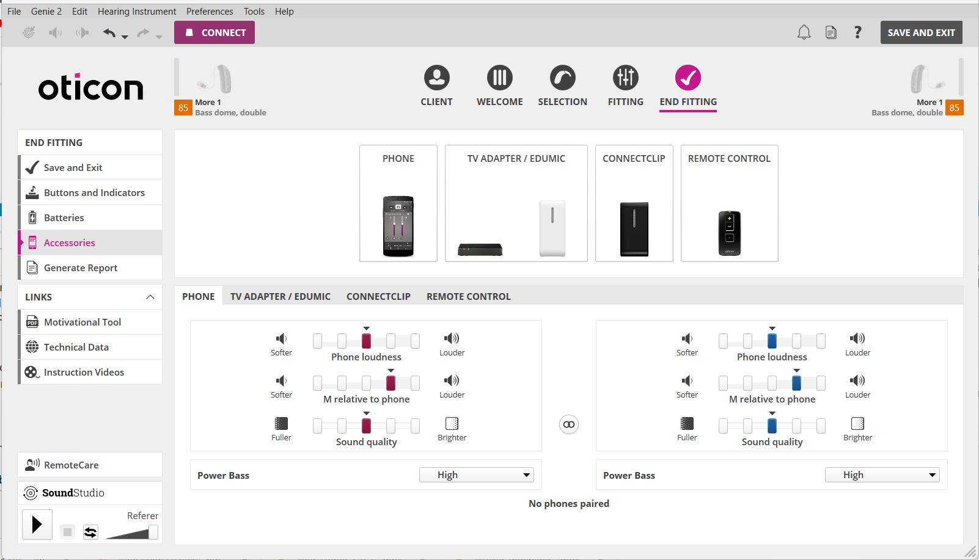
Task: Play the SoundStudio sound
Action: point(37,525)
